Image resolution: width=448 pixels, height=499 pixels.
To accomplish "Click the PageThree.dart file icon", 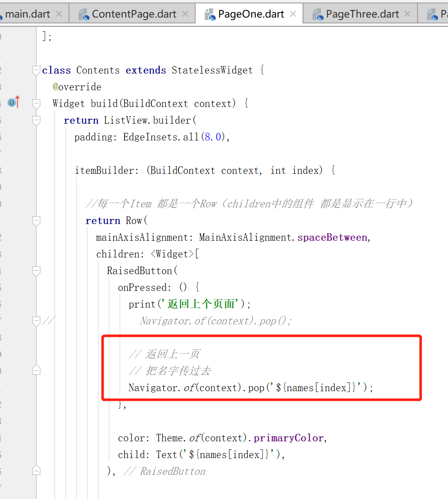I will 318,14.
